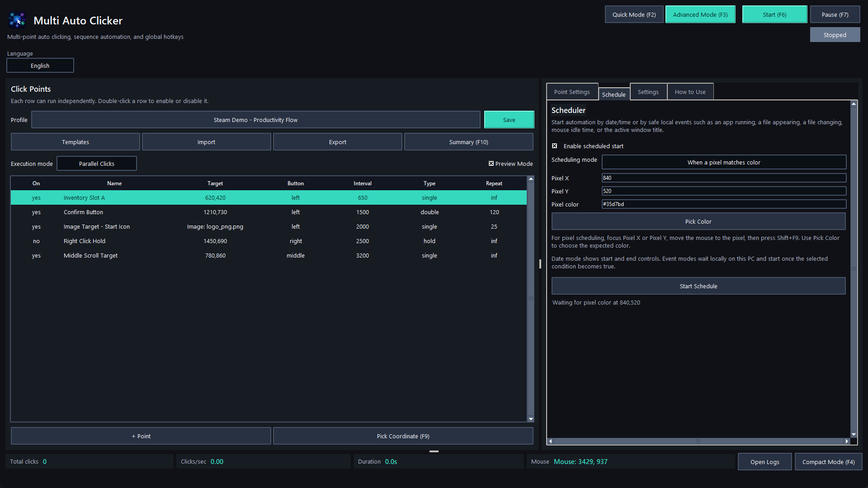
Task: Click the Pick Color button
Action: point(698,221)
